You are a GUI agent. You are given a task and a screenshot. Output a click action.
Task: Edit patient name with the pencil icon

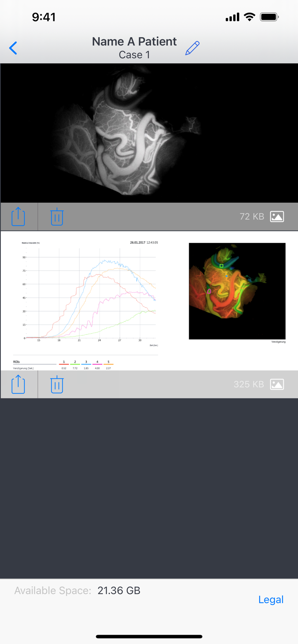point(192,48)
